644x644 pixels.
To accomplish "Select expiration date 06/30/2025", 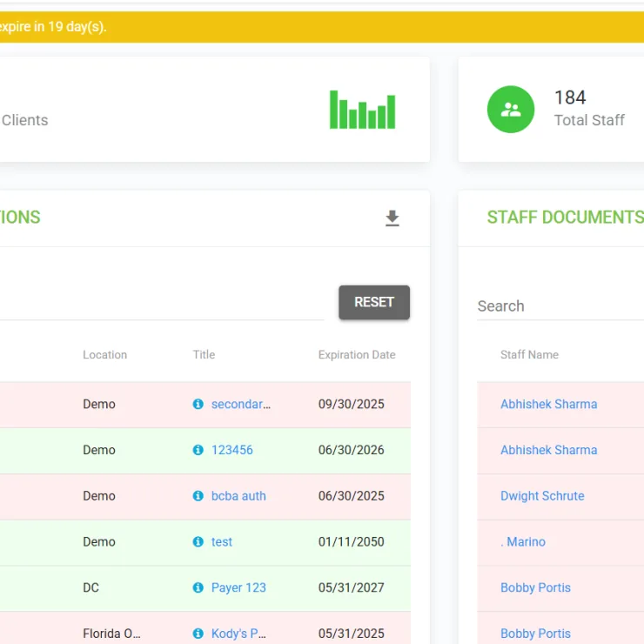I will point(352,496).
